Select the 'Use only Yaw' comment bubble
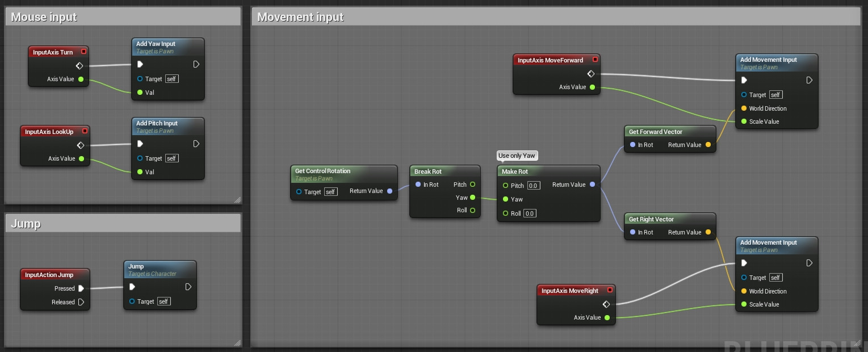Viewport: 868px width, 352px height. 517,156
